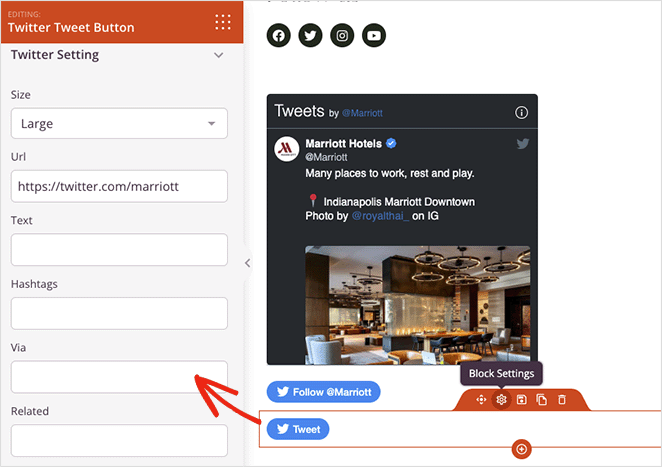Click the Url field with twitter.com/marriott
Image resolution: width=662 pixels, height=467 pixels.
[119, 186]
